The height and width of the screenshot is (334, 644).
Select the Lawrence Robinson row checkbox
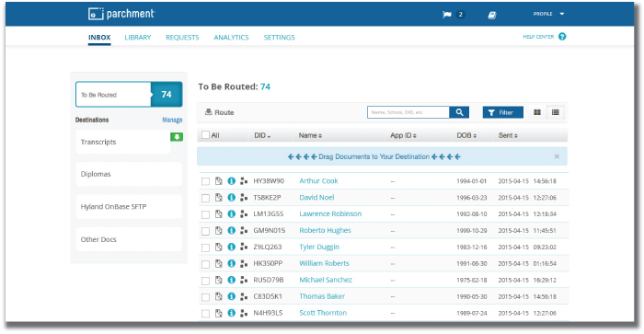coord(205,214)
